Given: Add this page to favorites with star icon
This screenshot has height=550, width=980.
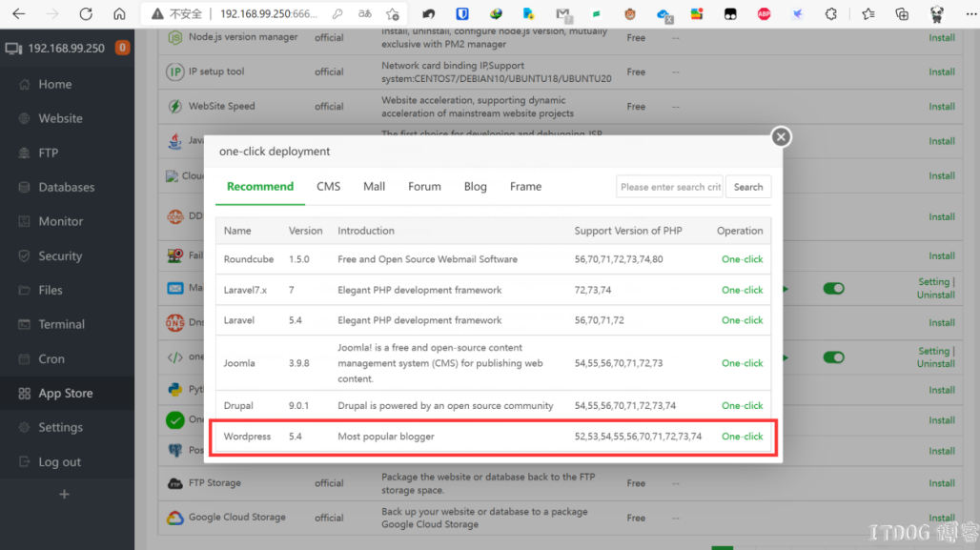Looking at the screenshot, I should [x=393, y=13].
